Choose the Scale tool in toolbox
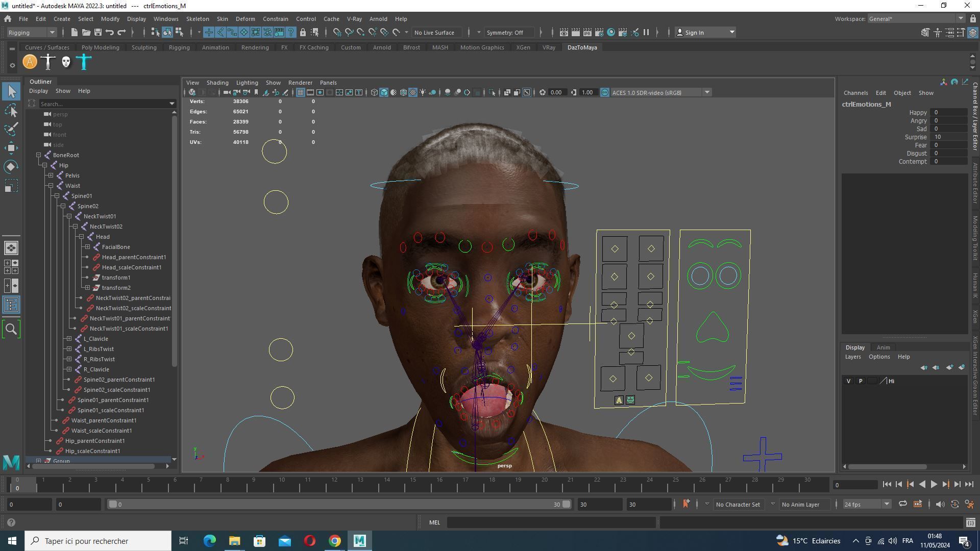980x551 pixels. (x=11, y=186)
